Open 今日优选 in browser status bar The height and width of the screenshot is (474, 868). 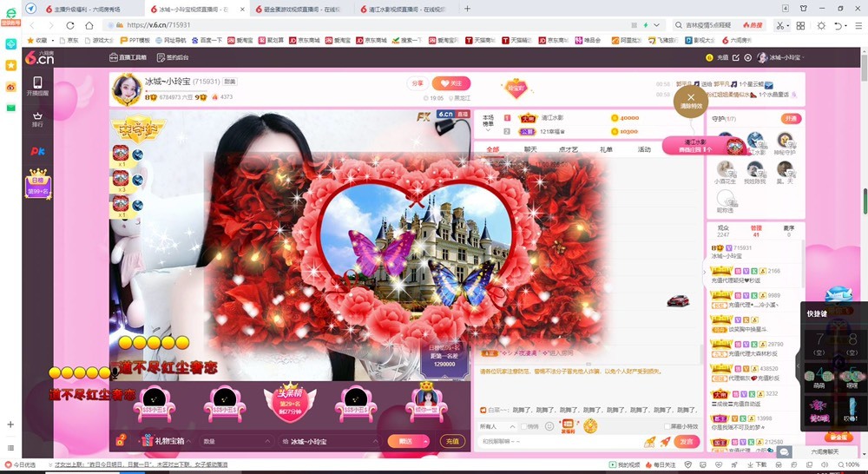(x=21, y=465)
